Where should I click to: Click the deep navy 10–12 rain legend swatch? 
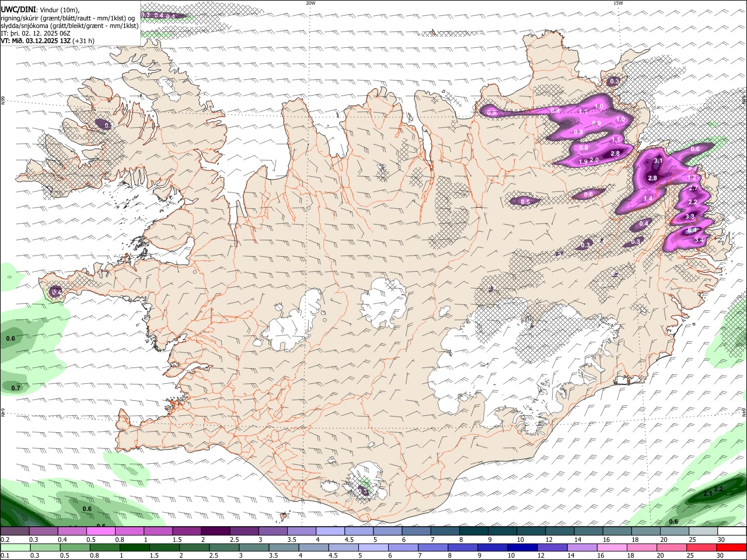tap(521, 547)
